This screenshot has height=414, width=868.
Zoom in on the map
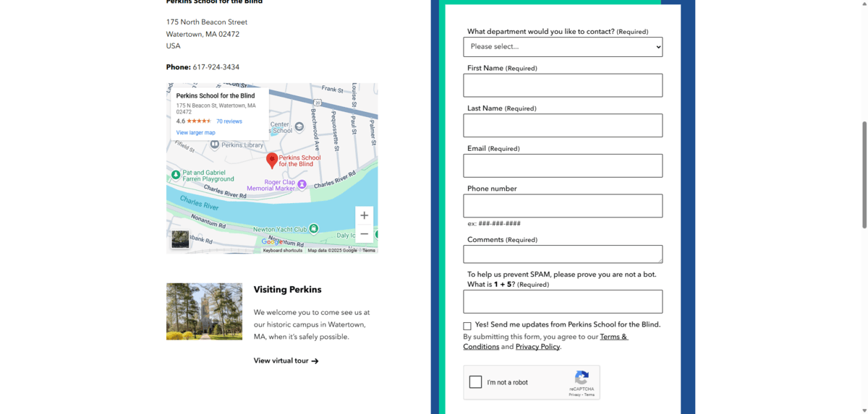point(364,215)
